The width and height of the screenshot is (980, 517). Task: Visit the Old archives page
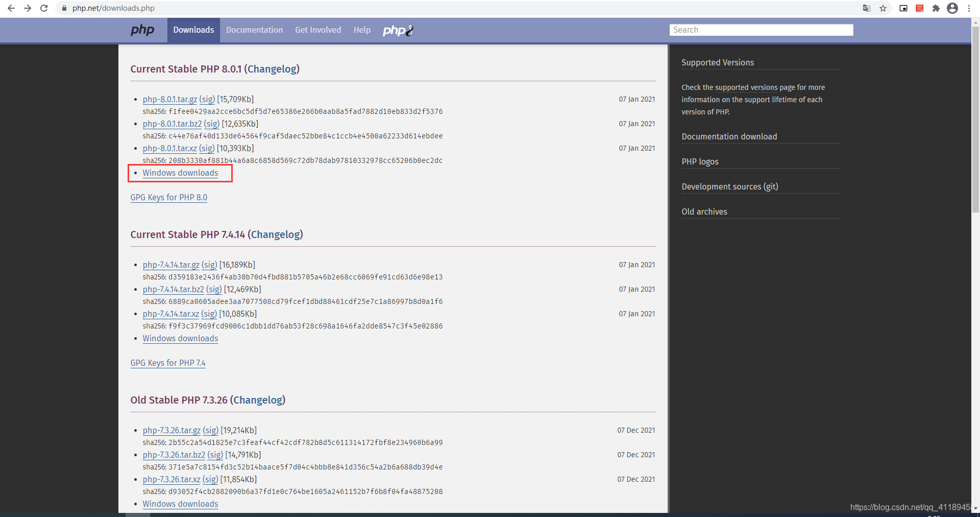click(x=704, y=212)
